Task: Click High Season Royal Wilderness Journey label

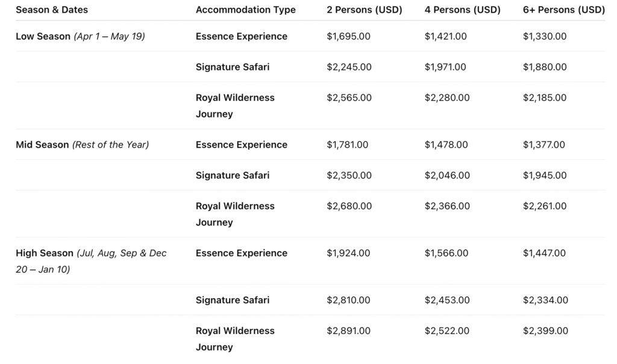Action: point(235,339)
